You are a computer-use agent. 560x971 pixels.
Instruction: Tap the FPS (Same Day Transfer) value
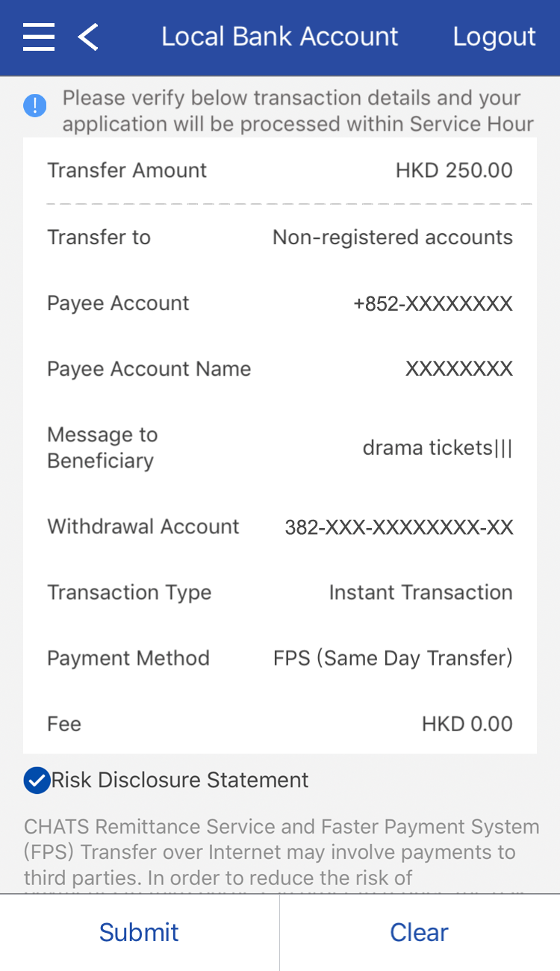[x=393, y=659]
